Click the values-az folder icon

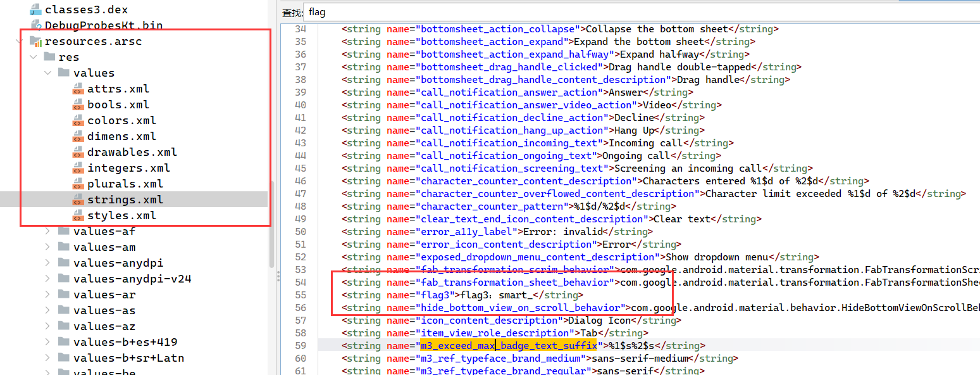point(63,326)
